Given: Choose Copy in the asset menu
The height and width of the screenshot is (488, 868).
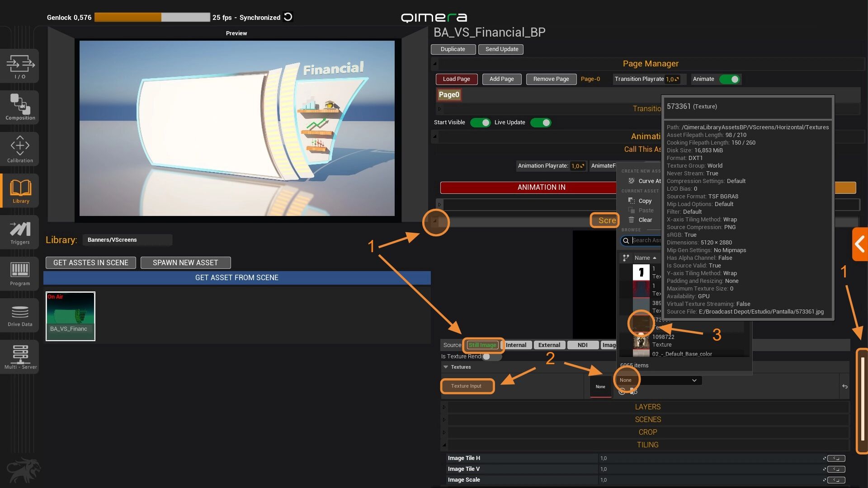Looking at the screenshot, I should coord(645,201).
